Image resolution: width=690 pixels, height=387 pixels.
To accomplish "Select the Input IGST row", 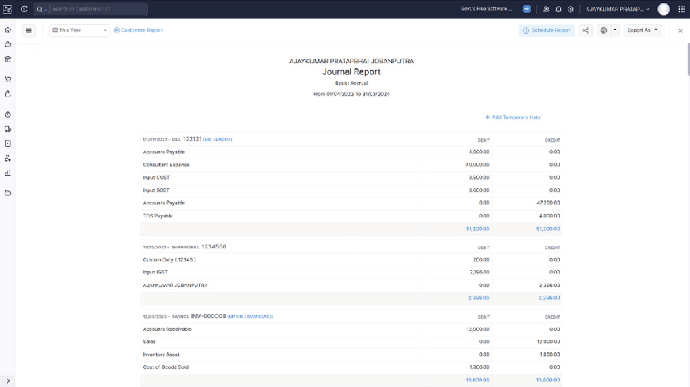I will (x=351, y=273).
